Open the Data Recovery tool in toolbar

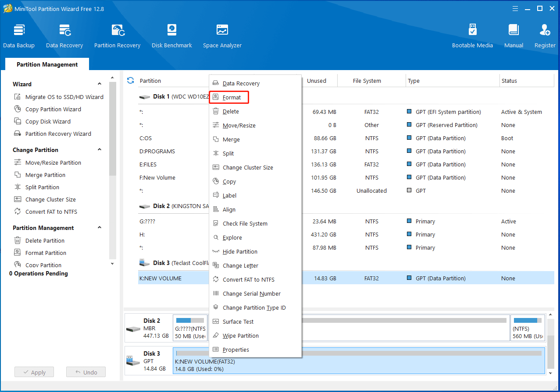click(x=64, y=36)
